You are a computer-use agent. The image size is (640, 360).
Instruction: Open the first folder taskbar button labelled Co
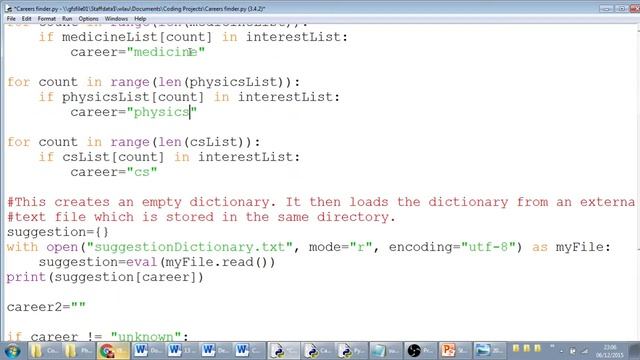[44, 351]
